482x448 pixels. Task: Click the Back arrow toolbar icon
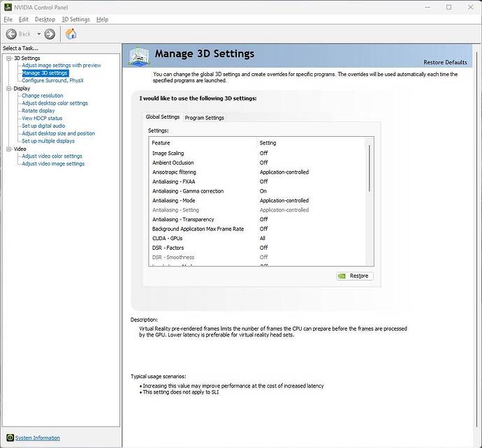(11, 33)
